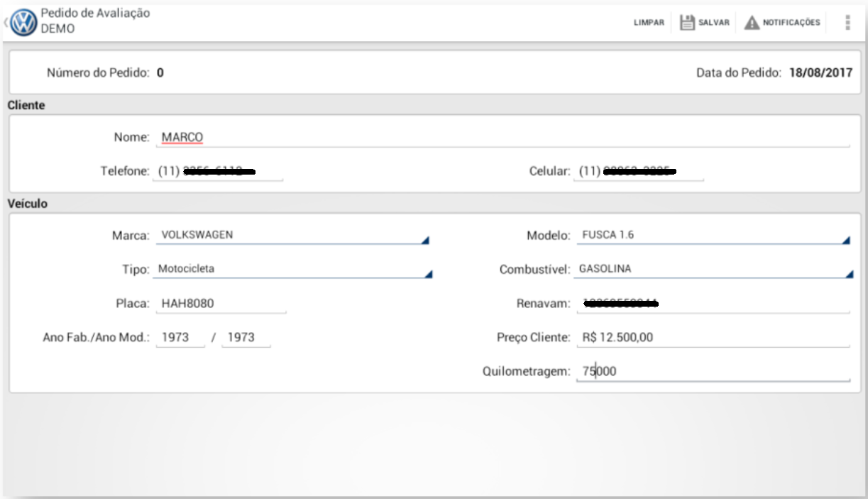Click the LIMPAR button
Viewport: 868px width, 499px height.
[649, 23]
